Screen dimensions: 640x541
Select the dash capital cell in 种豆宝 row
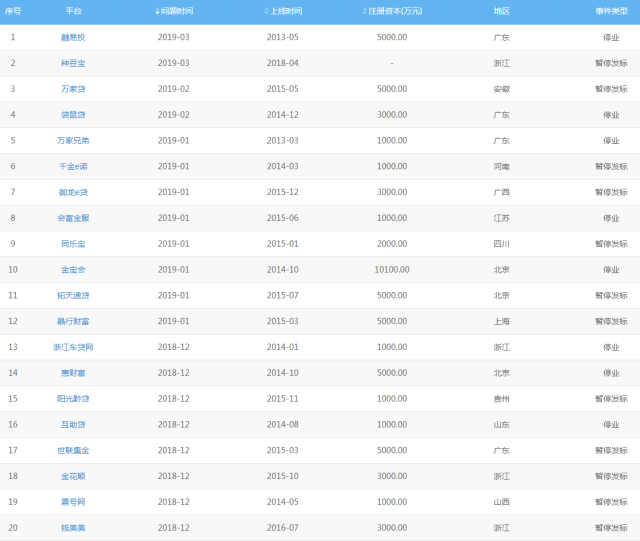(x=392, y=63)
